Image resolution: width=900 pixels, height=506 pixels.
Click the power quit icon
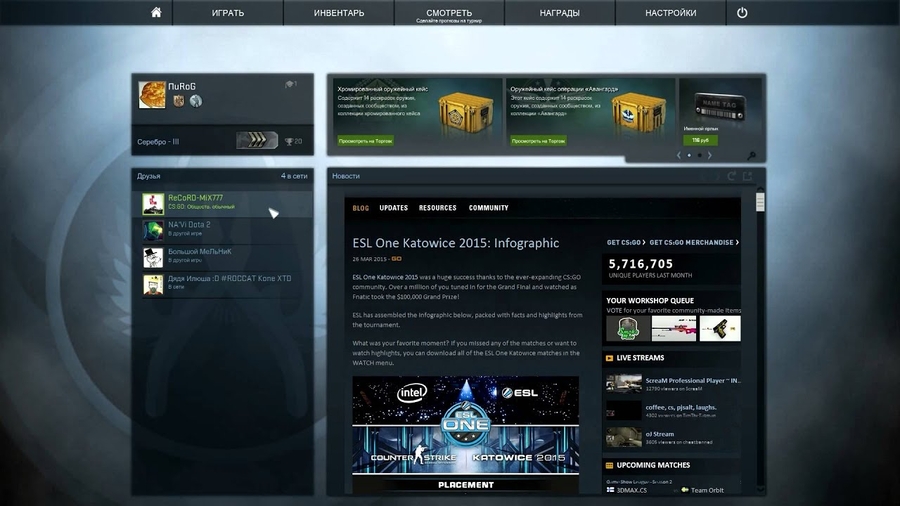[742, 13]
